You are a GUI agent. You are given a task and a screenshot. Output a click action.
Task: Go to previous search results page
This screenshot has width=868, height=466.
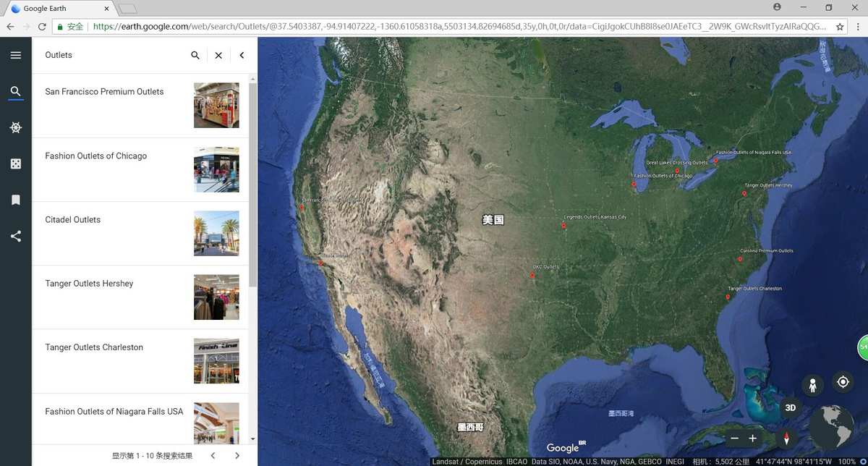click(213, 455)
